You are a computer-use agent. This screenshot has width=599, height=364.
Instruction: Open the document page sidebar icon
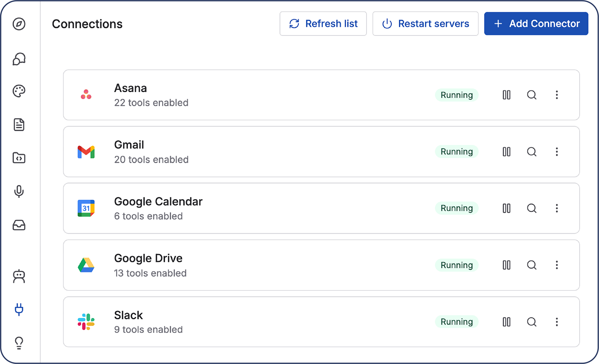pos(19,125)
